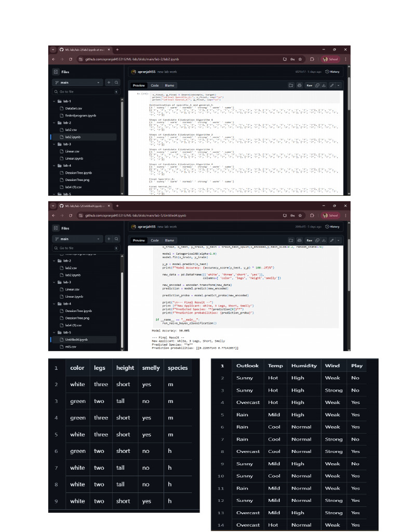
Task: Go to file search field in bottom window
Action: point(86,248)
